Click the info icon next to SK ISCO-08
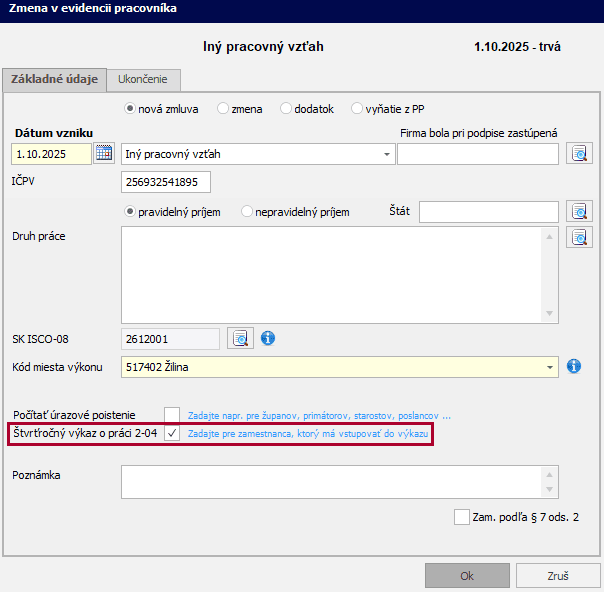 tap(268, 338)
